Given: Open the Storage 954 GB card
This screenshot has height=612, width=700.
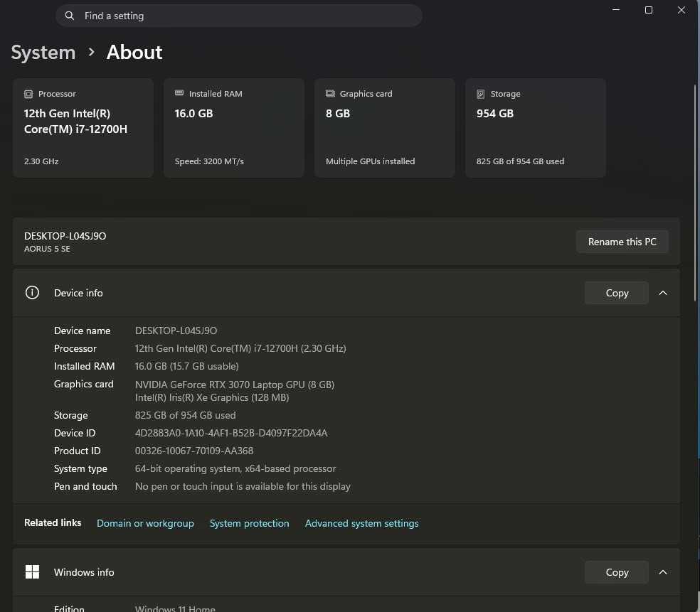Looking at the screenshot, I should pyautogui.click(x=535, y=128).
